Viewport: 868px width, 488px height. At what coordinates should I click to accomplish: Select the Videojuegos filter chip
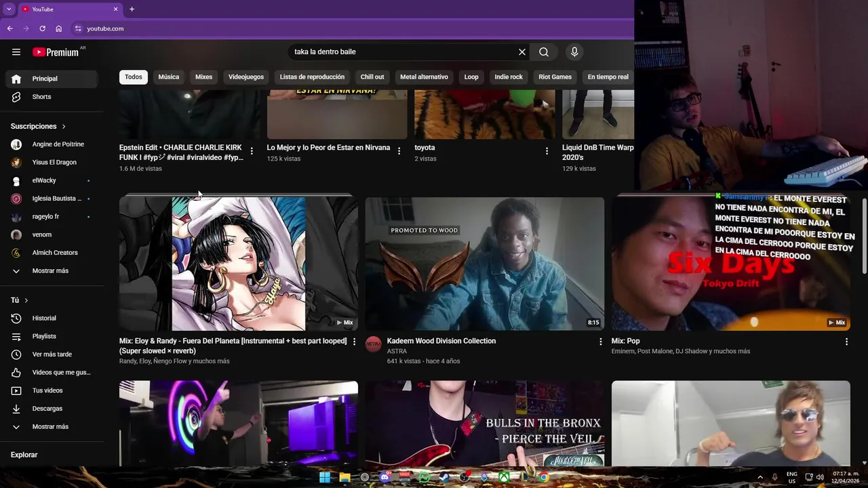tap(246, 77)
